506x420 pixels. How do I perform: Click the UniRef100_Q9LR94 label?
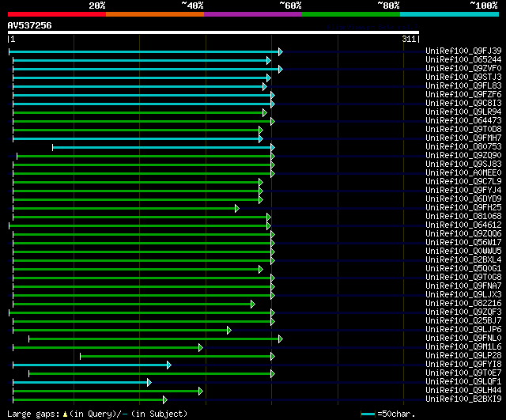click(463, 112)
